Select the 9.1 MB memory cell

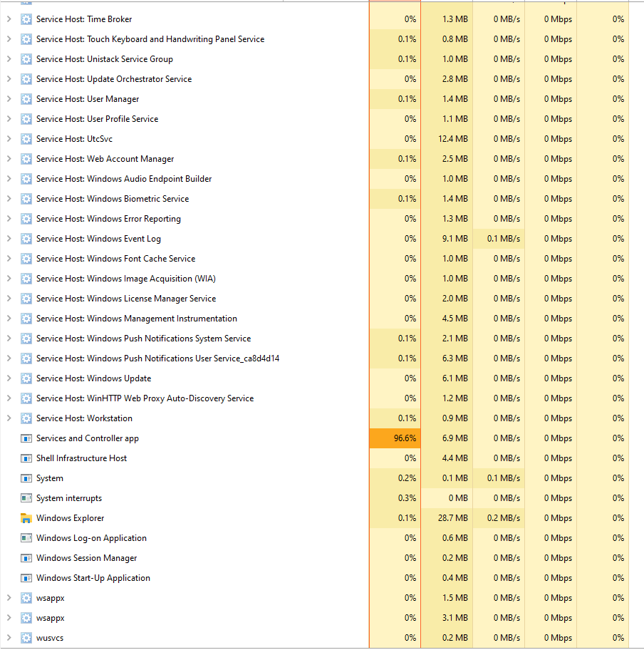[447, 238]
